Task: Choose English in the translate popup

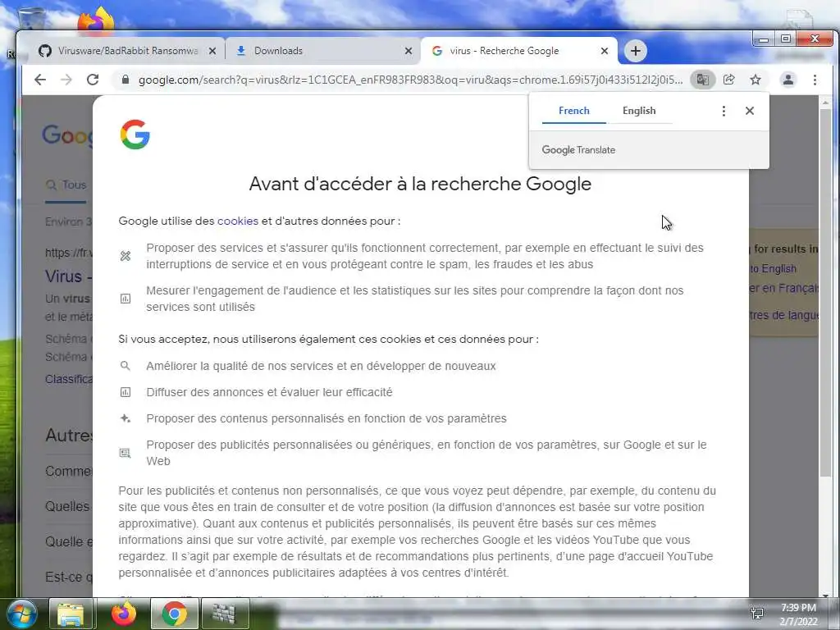Action: pyautogui.click(x=639, y=111)
